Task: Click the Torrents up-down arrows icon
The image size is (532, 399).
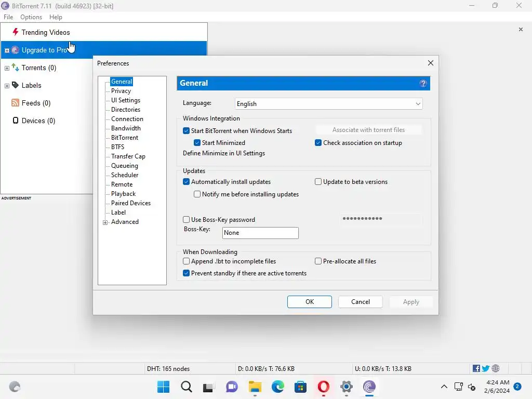Action: pos(15,67)
